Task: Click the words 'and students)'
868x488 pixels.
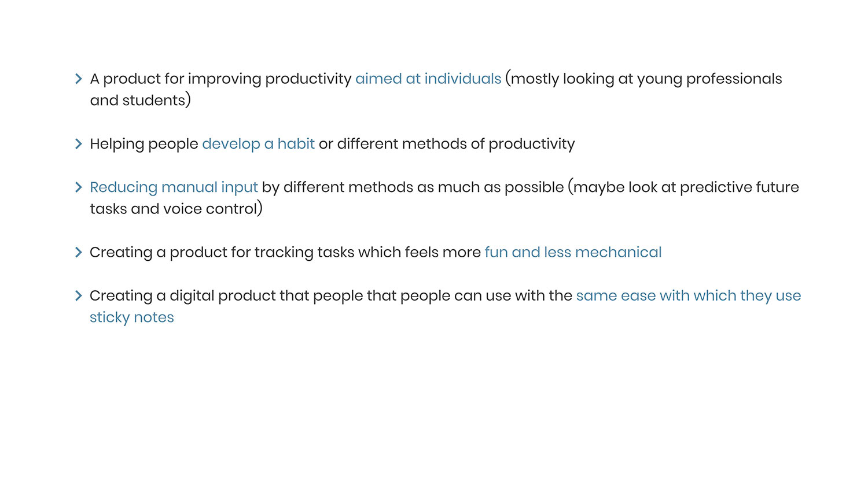Action: click(140, 101)
